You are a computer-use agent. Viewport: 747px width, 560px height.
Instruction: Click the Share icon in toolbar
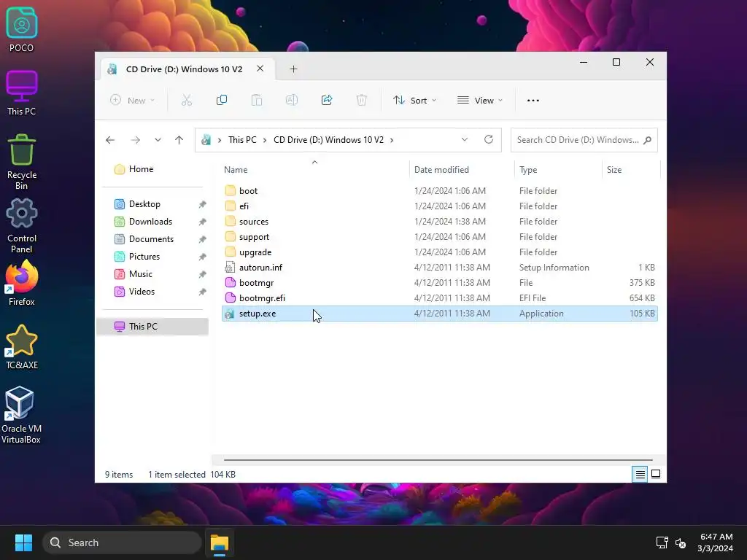(x=327, y=100)
